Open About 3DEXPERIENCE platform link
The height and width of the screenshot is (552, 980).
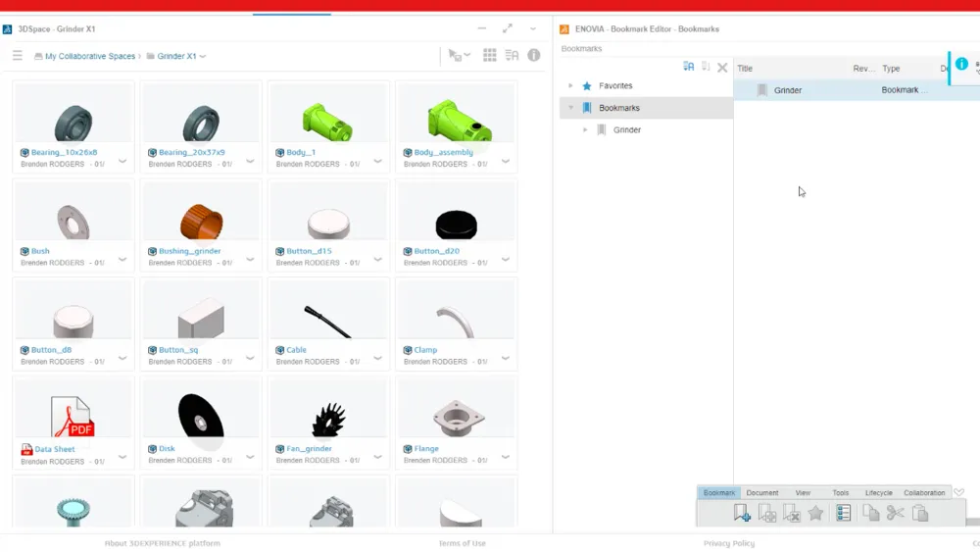pos(163,543)
